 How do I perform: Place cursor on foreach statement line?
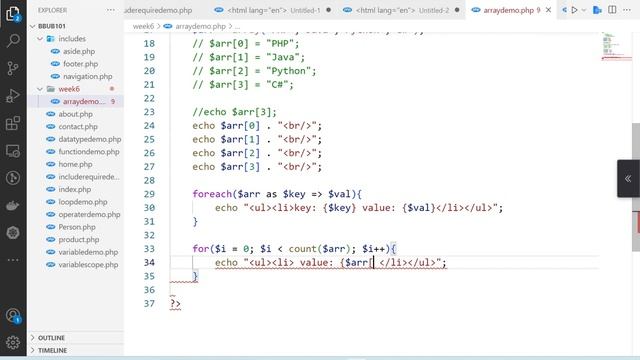click(277, 194)
